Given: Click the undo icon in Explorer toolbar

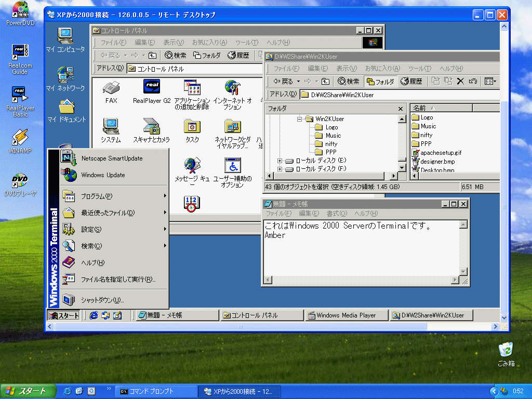Looking at the screenshot, I should click(x=473, y=82).
